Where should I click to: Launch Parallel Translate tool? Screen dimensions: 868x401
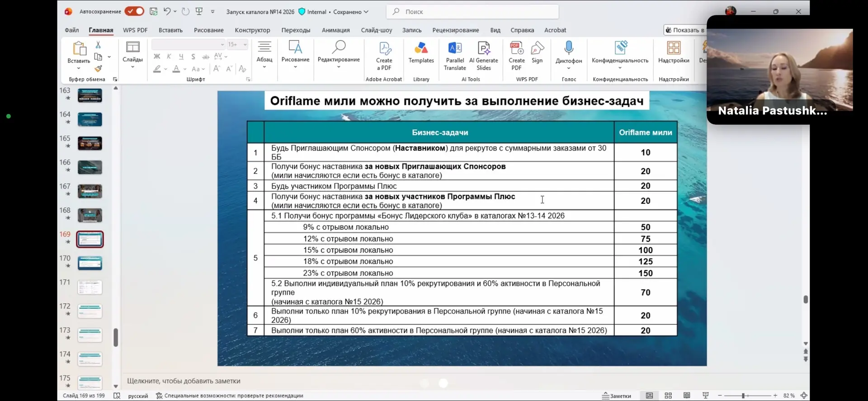point(455,56)
